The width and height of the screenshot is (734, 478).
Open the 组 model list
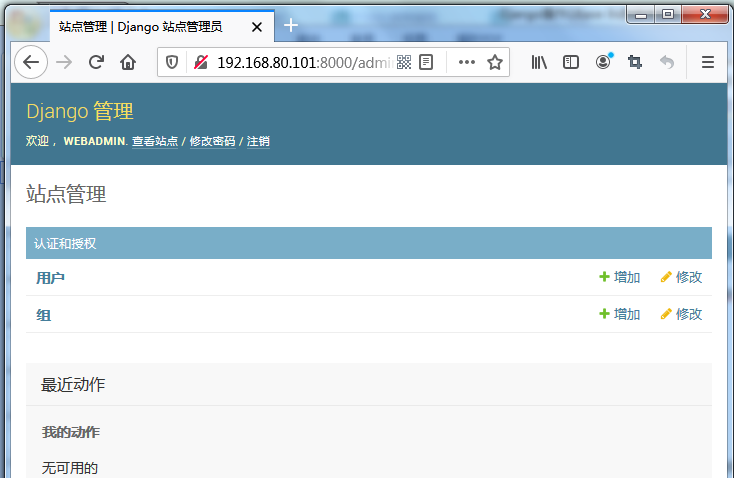[44, 315]
